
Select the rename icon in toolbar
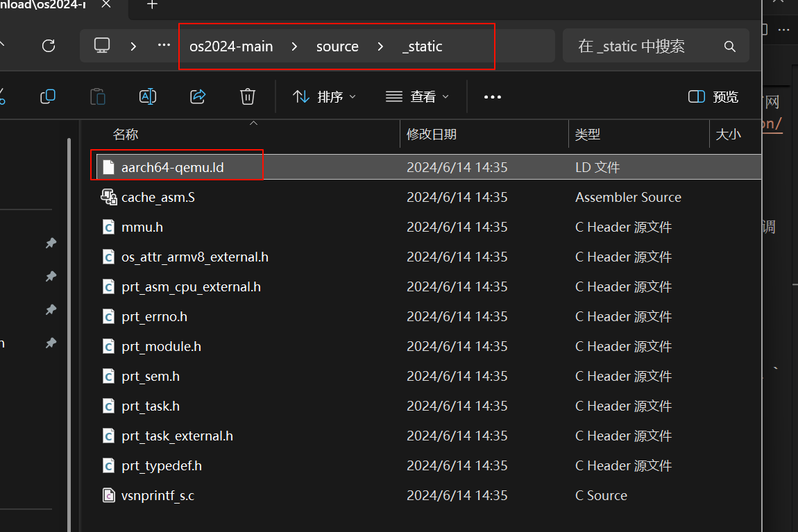[148, 96]
